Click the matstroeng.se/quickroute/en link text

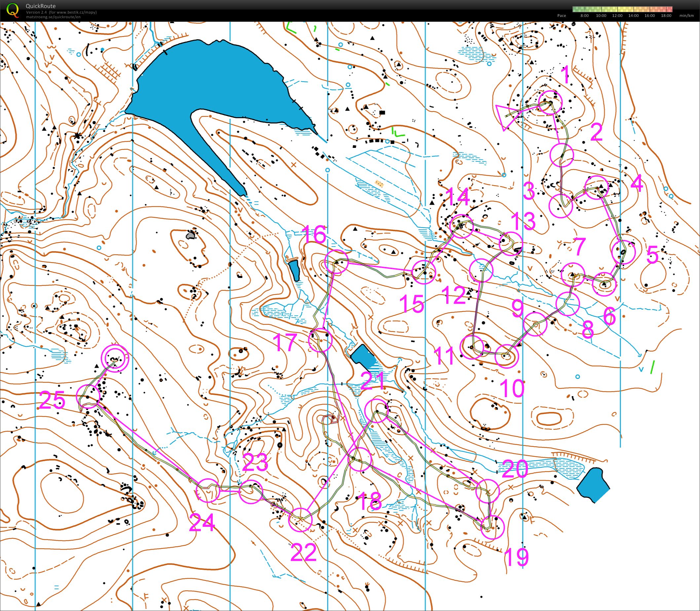click(53, 17)
